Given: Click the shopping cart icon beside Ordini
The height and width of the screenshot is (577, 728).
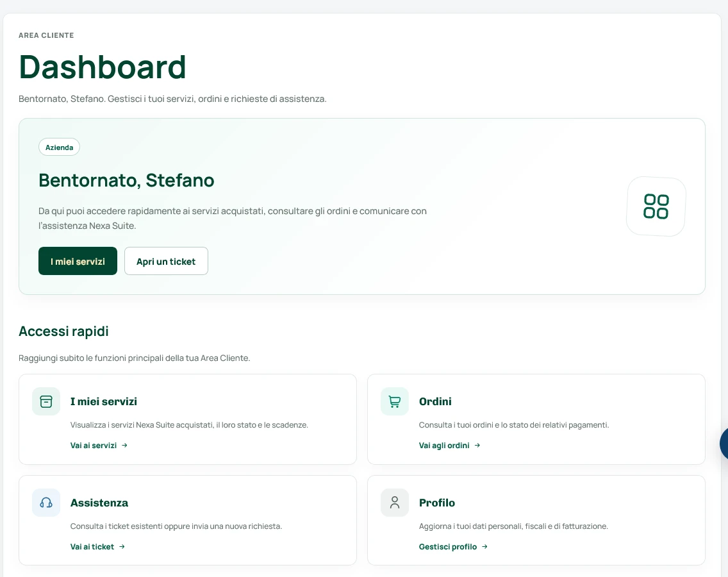Looking at the screenshot, I should point(395,401).
